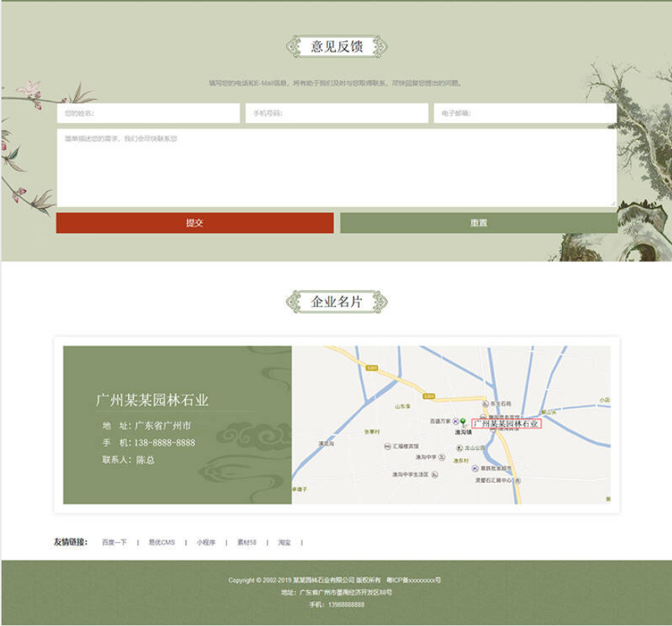The image size is (672, 626).
Task: Click the 手机号码 phone number field
Action: tap(336, 113)
